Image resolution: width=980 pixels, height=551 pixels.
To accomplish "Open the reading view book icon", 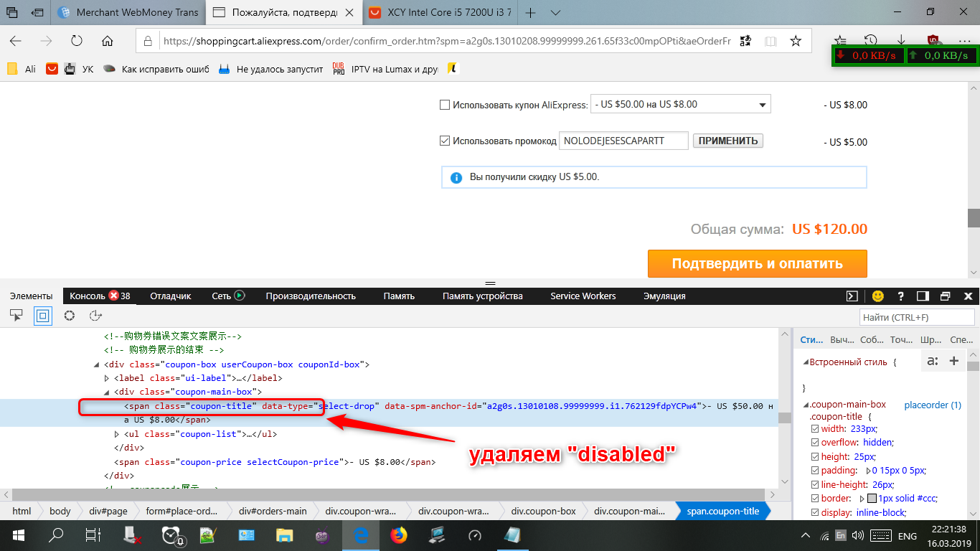I will 771,41.
